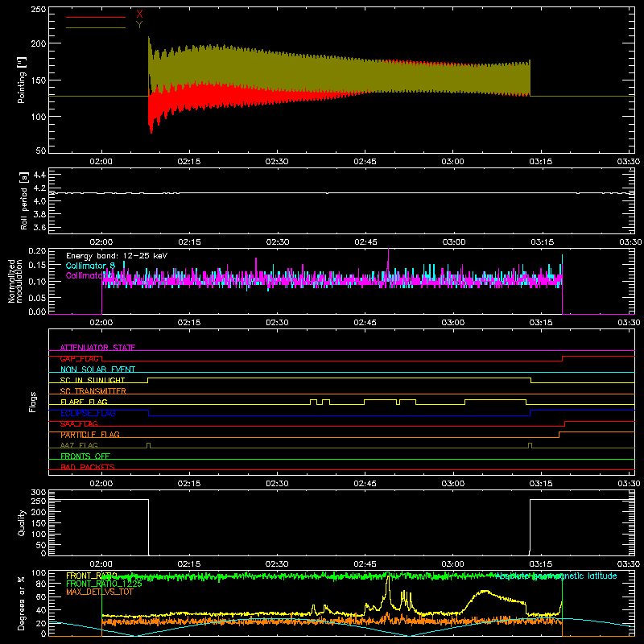Click the 4.4 tick on Roll period axis
Screen dimensions: 644x644
[39, 175]
